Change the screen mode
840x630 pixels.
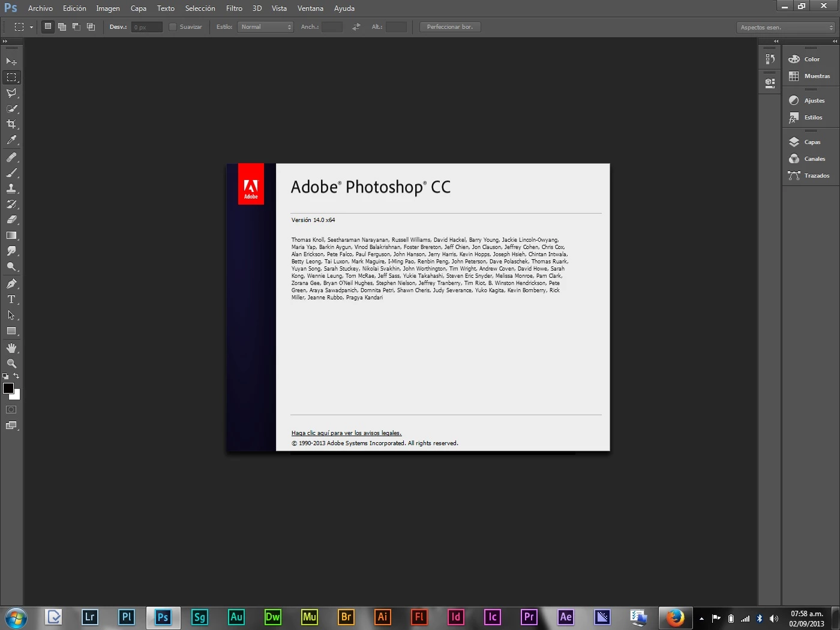coord(11,425)
